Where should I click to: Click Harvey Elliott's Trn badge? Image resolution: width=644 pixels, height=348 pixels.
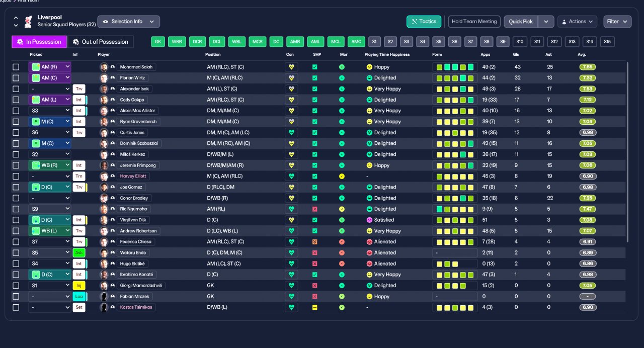pyautogui.click(x=79, y=177)
